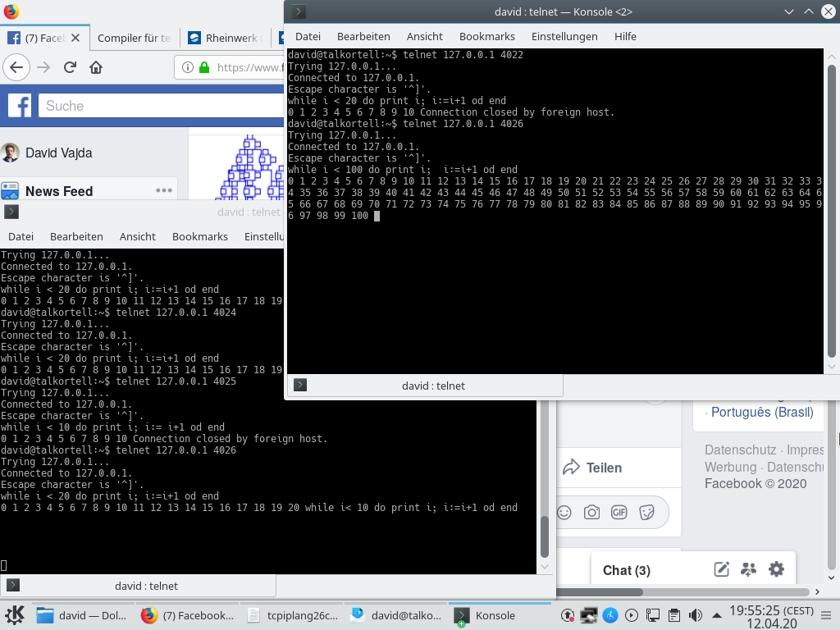The width and height of the screenshot is (840, 630).
Task: Open Facebook chat settings gear
Action: pyautogui.click(x=776, y=569)
